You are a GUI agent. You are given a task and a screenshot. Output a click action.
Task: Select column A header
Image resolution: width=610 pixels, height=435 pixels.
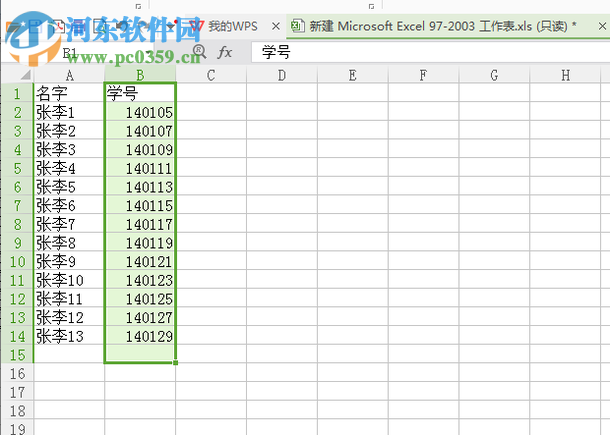pos(69,75)
